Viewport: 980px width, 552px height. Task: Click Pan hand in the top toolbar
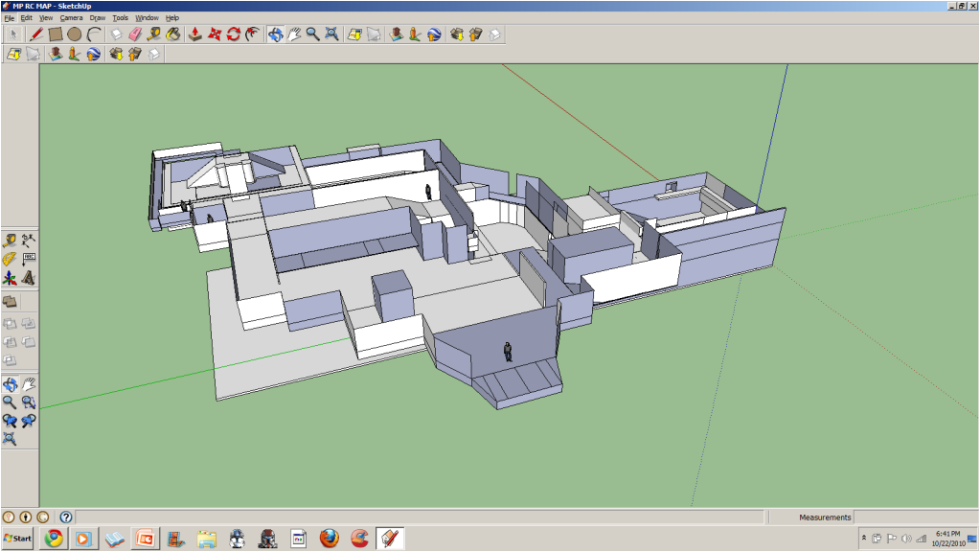point(294,34)
